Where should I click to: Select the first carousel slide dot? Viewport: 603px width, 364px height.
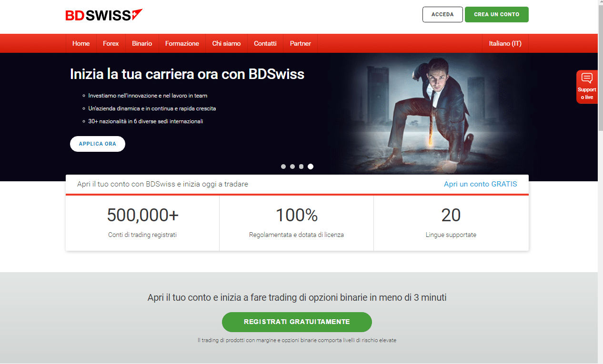[283, 167]
